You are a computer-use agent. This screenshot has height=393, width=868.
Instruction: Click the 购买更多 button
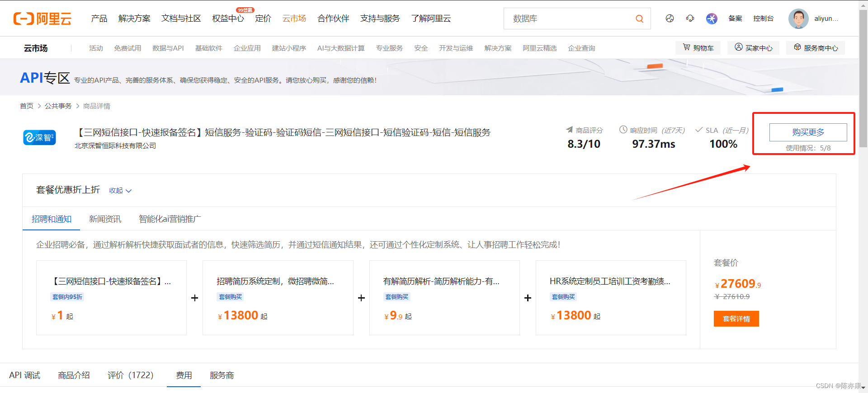click(x=808, y=132)
